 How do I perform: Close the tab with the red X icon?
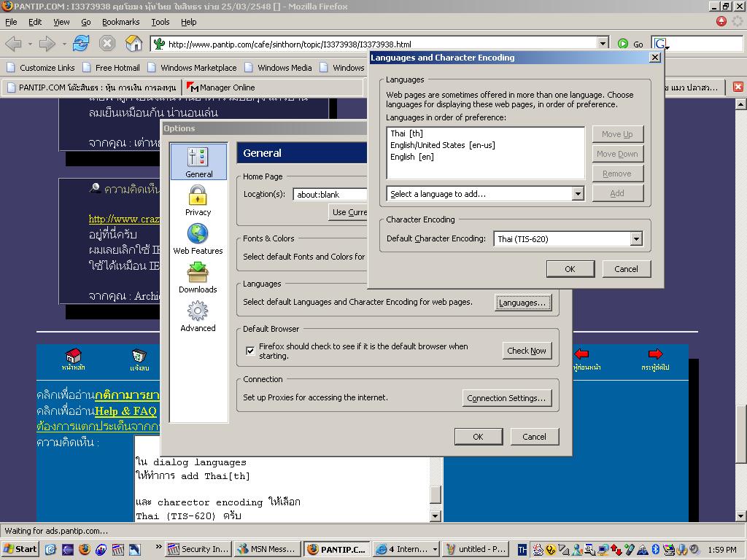click(x=738, y=87)
